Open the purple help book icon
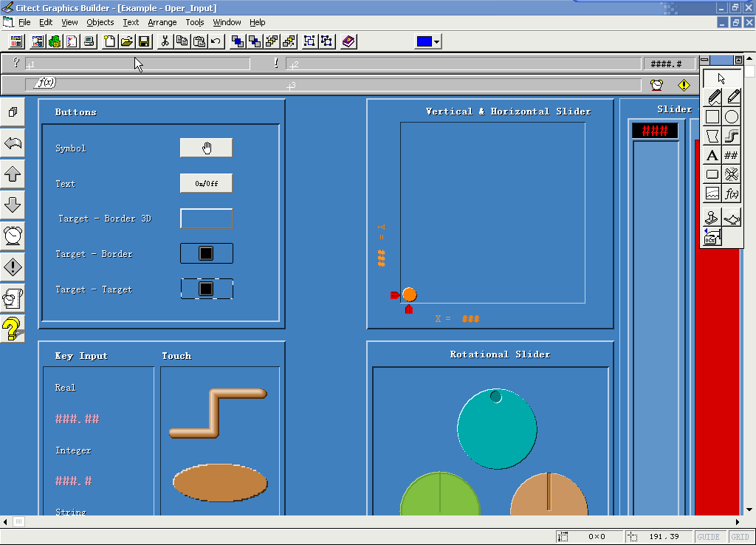Screen dimensions: 756x545 pyautogui.click(x=348, y=41)
